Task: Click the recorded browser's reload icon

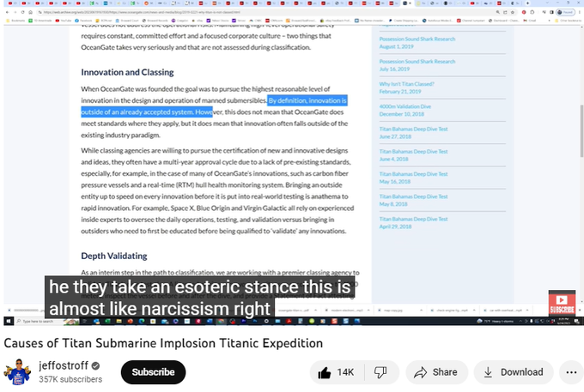Action: coord(22,12)
